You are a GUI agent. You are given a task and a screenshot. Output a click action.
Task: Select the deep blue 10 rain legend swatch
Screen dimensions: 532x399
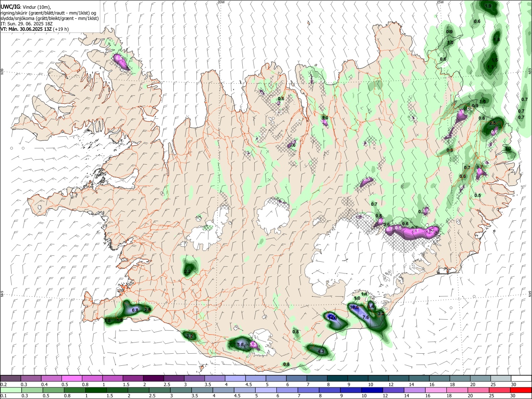(x=372, y=390)
